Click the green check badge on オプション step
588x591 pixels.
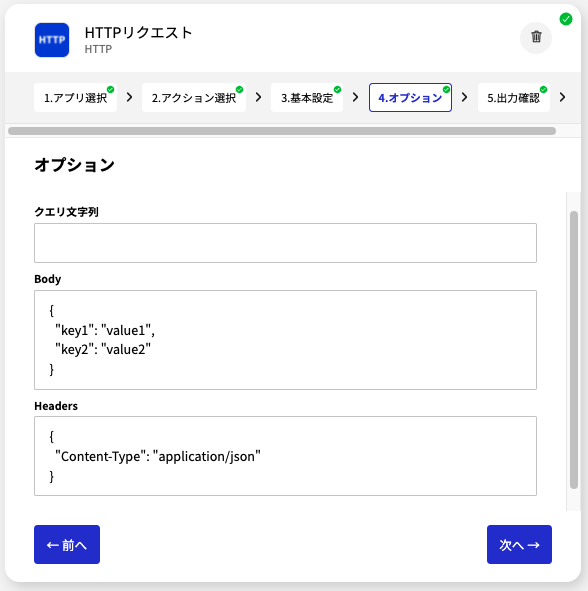(x=446, y=89)
